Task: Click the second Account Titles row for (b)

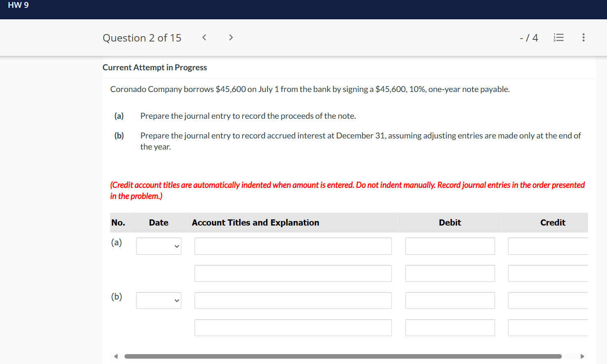Action: pos(293,327)
